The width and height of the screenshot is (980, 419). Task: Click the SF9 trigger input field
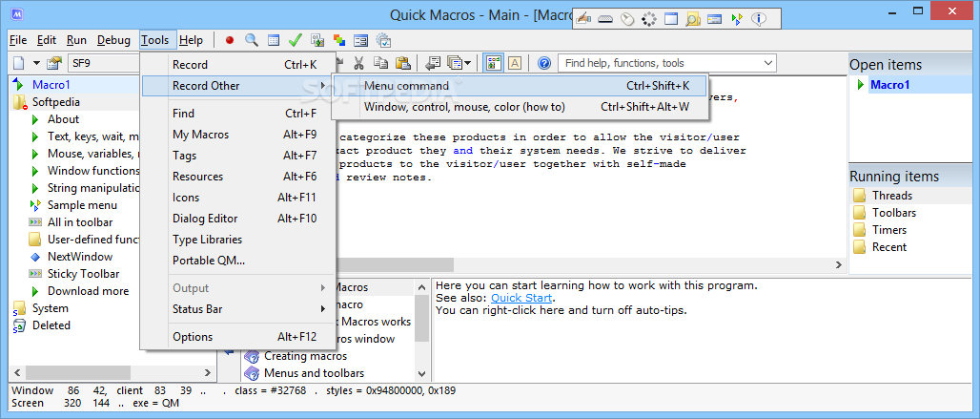[103, 63]
